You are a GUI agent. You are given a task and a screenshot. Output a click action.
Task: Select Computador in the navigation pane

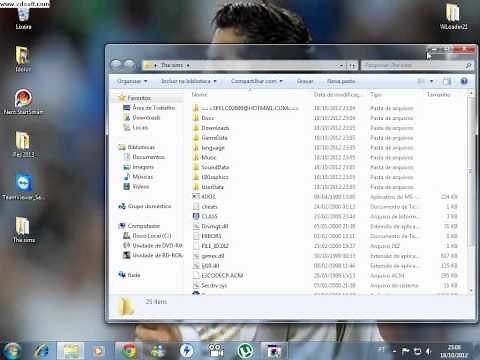coord(139,226)
